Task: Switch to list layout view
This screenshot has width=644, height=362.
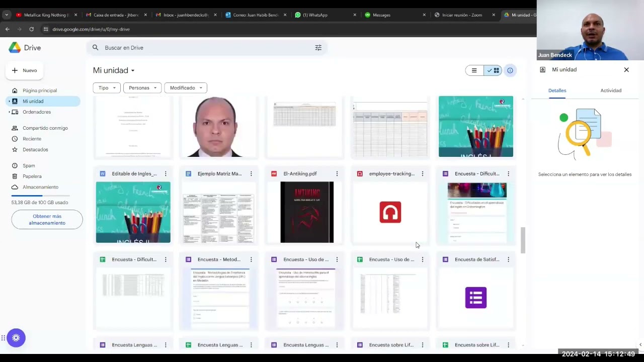Action: (474, 70)
